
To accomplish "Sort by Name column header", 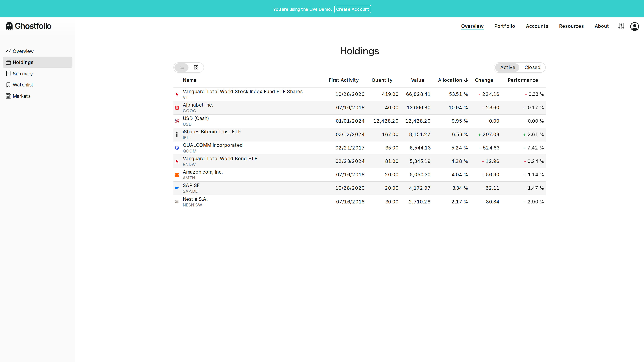I will (190, 80).
